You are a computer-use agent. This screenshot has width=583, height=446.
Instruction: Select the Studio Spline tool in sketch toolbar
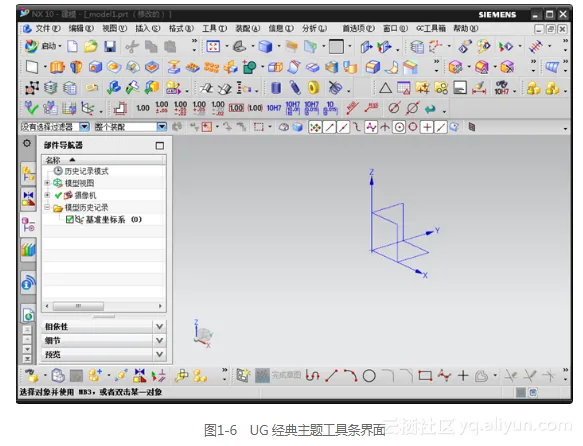pos(444,376)
